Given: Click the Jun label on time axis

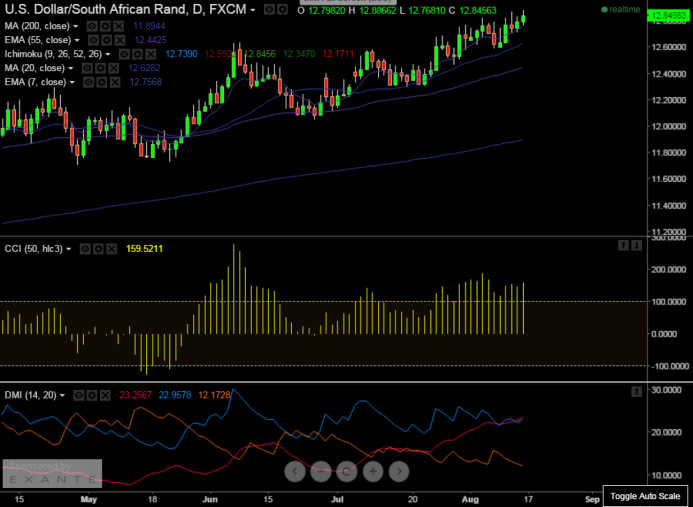Looking at the screenshot, I should 210,499.
